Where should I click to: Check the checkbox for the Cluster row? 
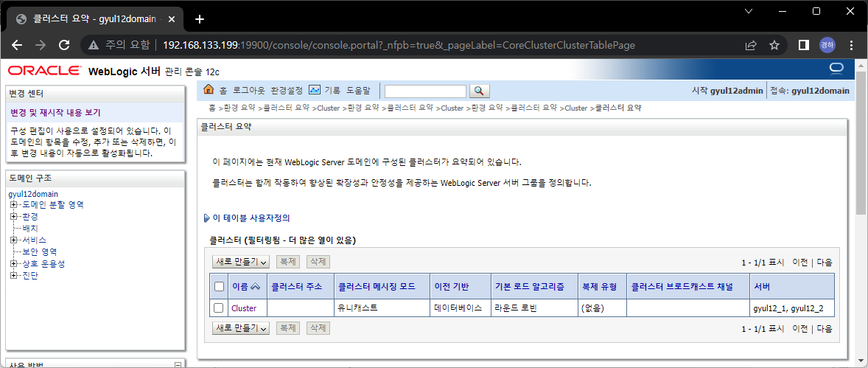click(219, 308)
